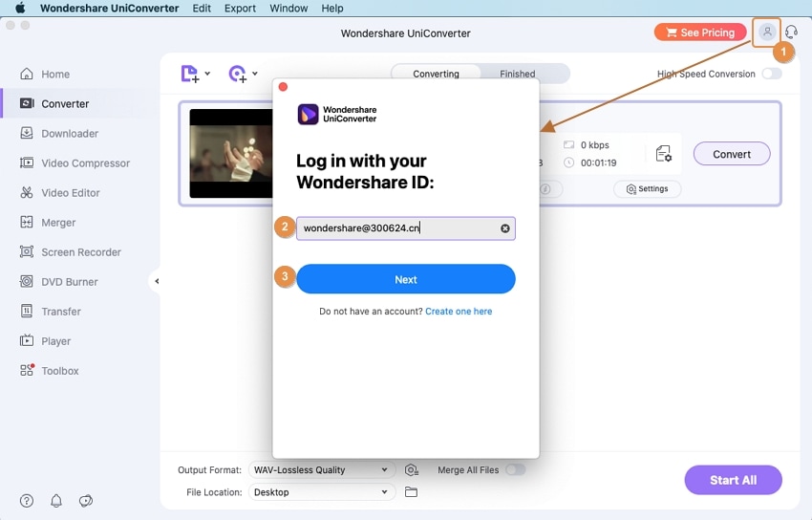Open Screen Recorder
The height and width of the screenshot is (520, 812).
pos(70,252)
